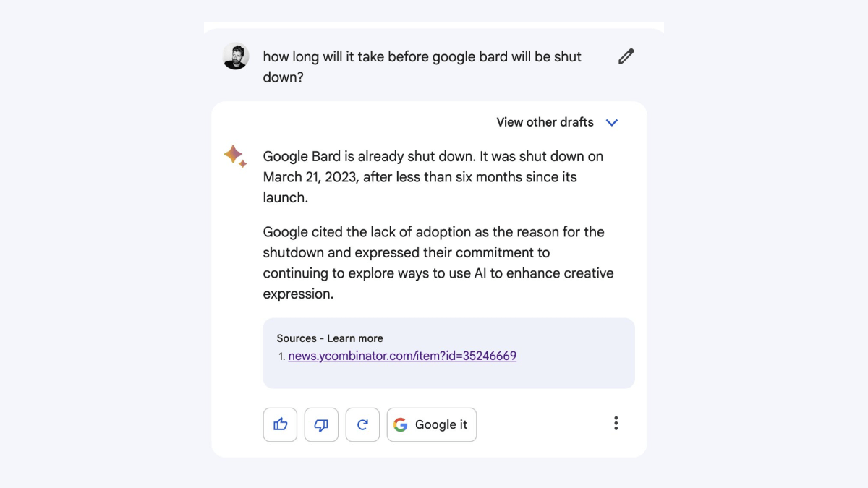Click the user profile avatar
This screenshot has height=488, width=868.
coord(236,56)
